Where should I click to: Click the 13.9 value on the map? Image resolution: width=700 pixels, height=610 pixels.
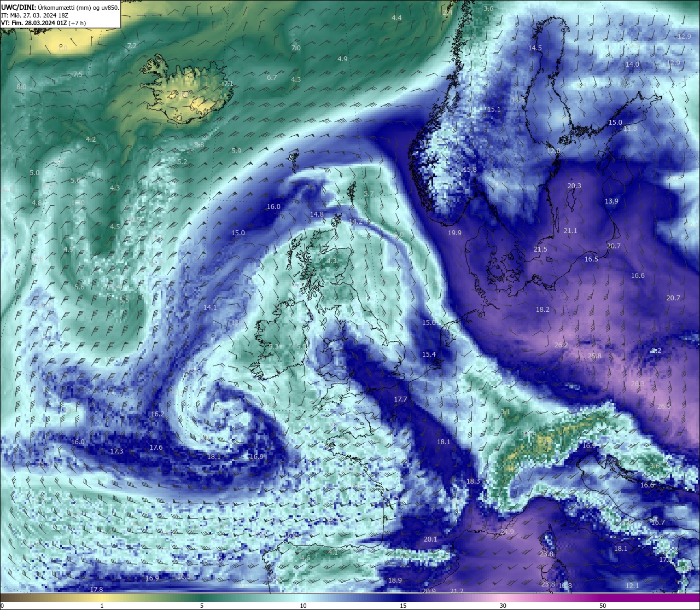[611, 201]
